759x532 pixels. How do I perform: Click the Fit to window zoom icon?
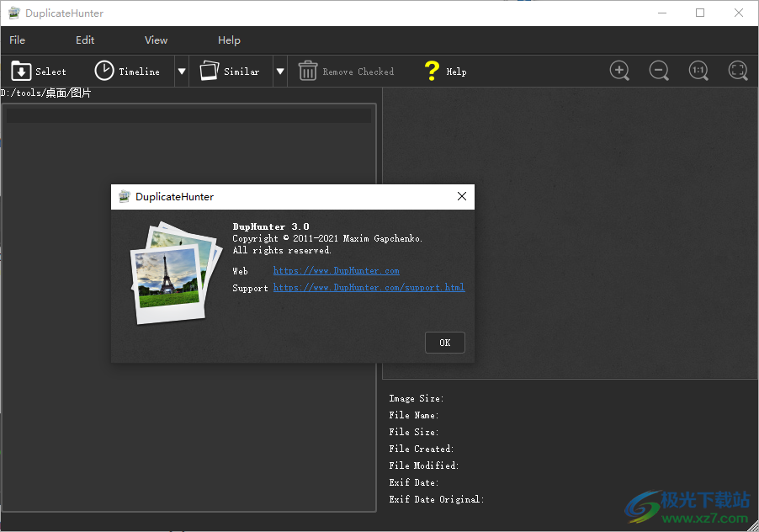point(738,71)
